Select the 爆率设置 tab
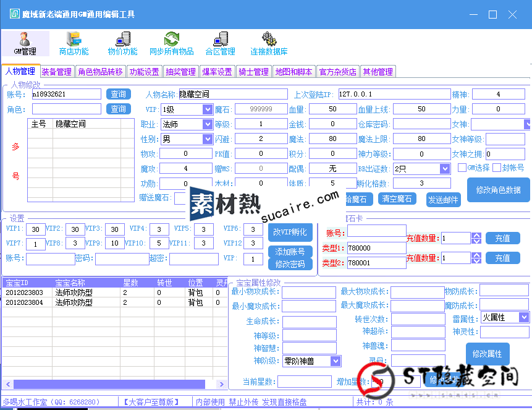The height and width of the screenshot is (410, 532). point(217,72)
